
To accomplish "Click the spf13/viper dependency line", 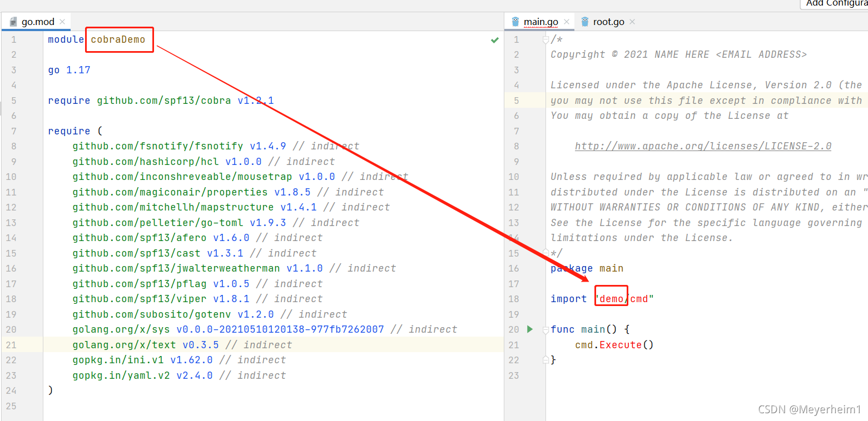I will coord(197,299).
